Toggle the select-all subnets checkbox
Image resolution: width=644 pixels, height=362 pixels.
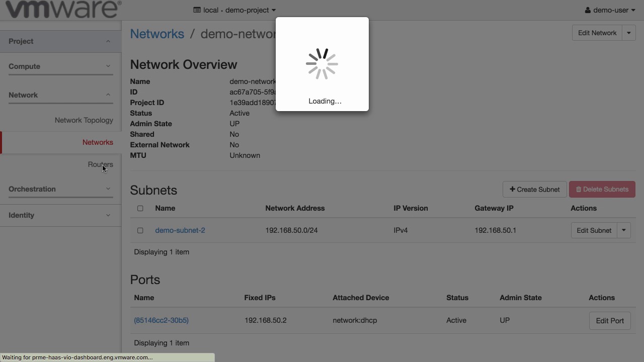point(140,208)
